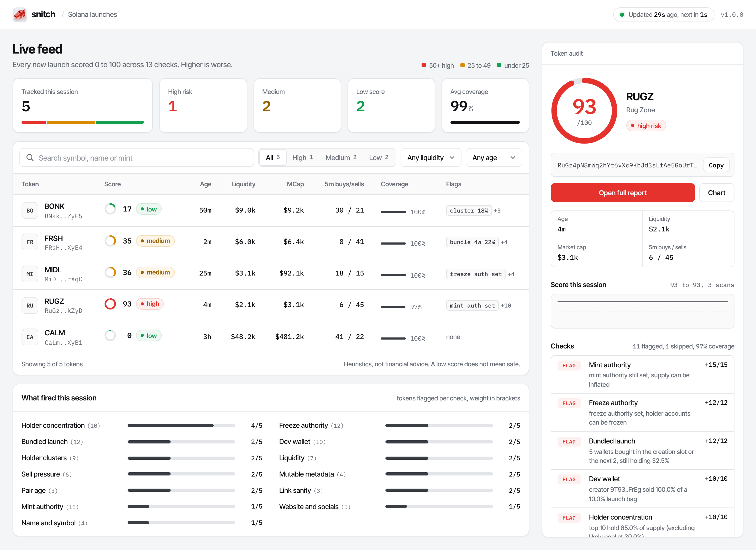This screenshot has width=756, height=550.
Task: Click the FLAG badge for Dev wallet
Action: tap(569, 479)
